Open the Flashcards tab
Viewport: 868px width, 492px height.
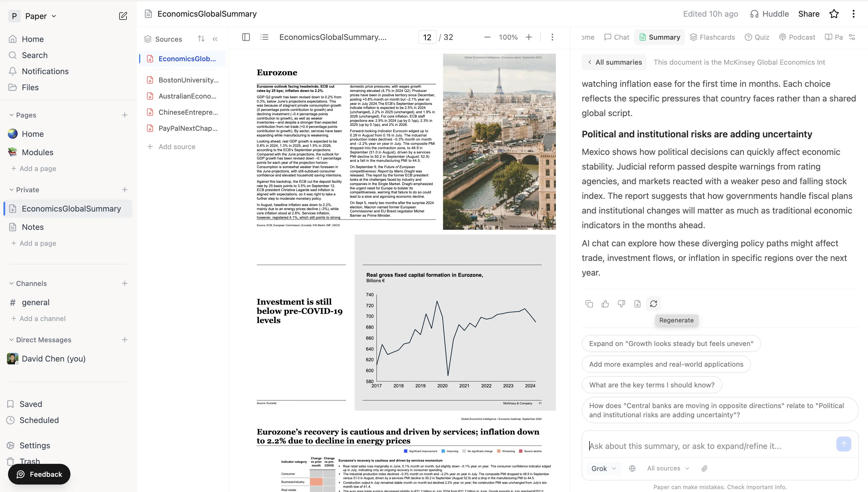point(712,37)
